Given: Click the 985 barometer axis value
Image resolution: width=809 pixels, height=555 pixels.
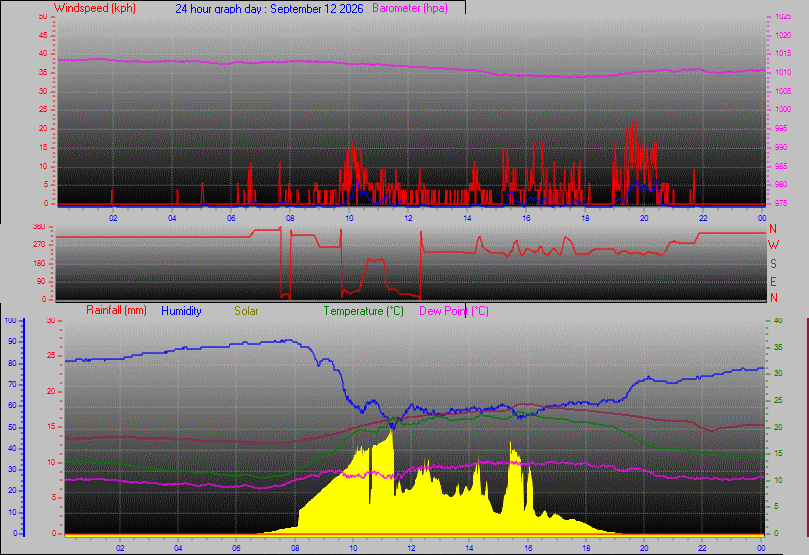Looking at the screenshot, I should pos(781,167).
